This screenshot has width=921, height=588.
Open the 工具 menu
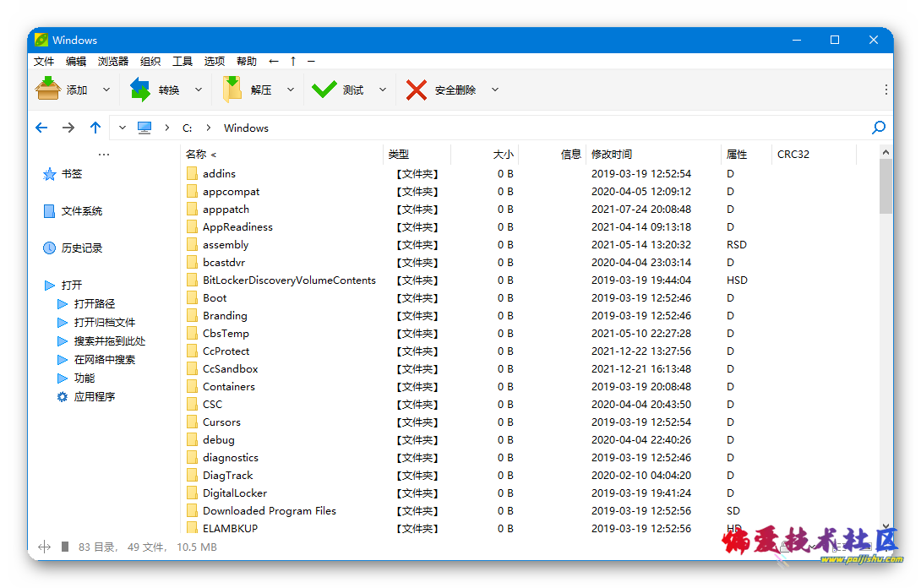[183, 61]
